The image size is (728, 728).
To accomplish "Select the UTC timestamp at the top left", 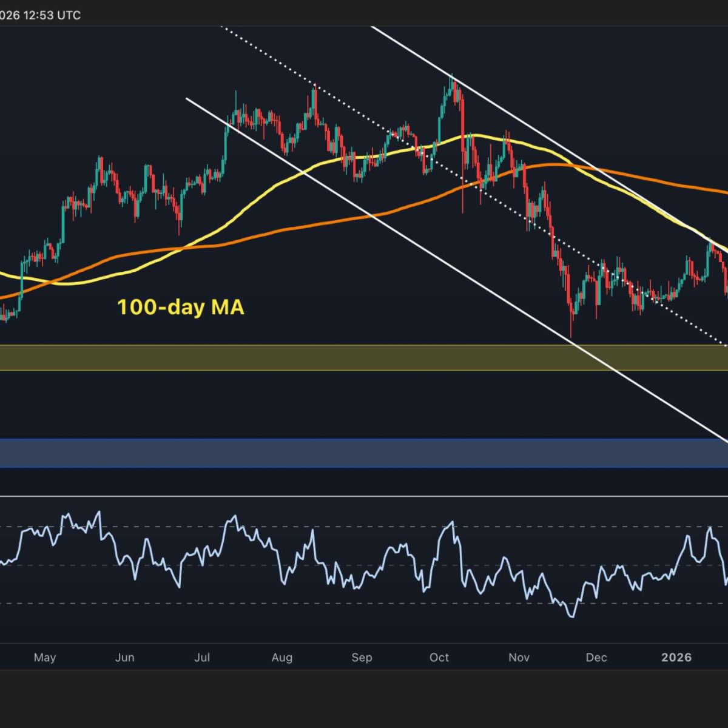I will pyautogui.click(x=40, y=15).
